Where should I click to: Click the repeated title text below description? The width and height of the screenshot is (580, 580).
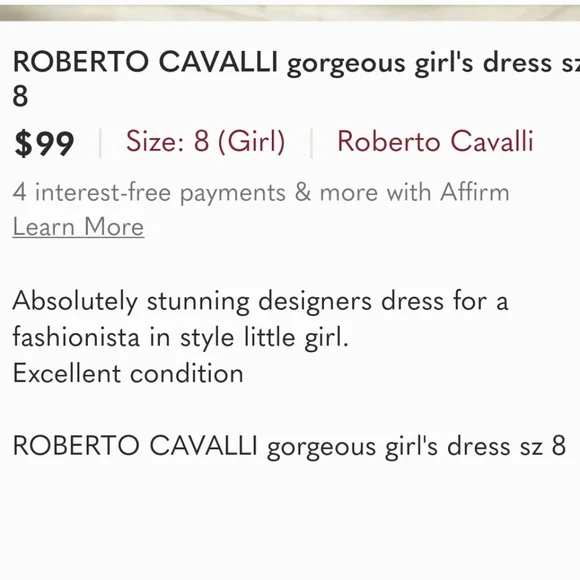point(289,446)
